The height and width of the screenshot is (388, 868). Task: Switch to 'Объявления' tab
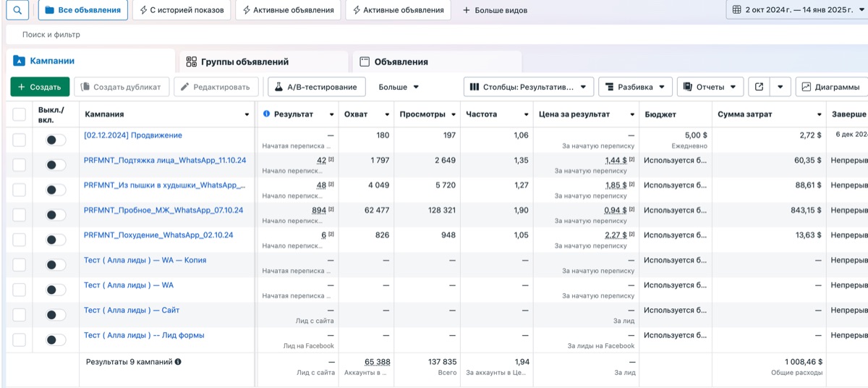click(437, 62)
